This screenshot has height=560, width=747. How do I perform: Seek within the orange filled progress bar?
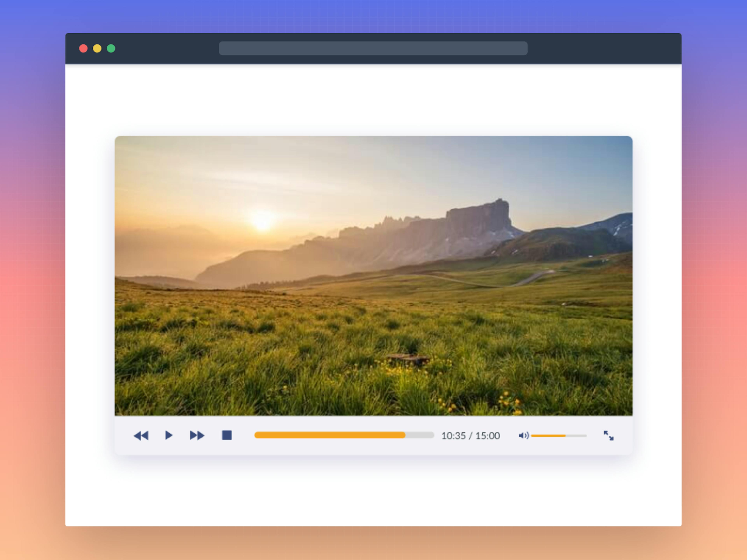tap(329, 435)
